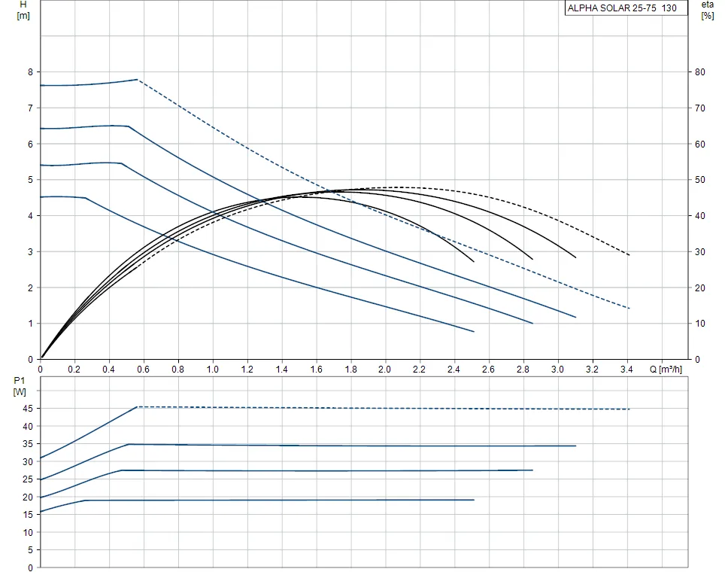Click the right end of the dashed head curve

coord(629,309)
